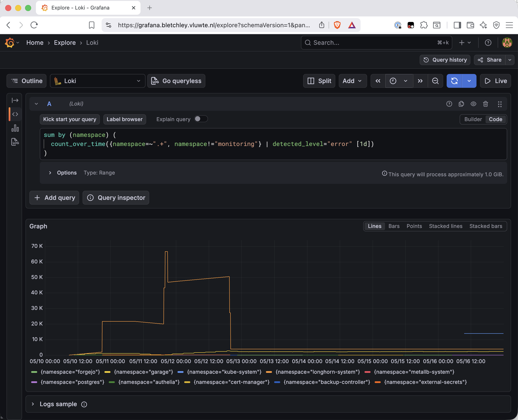
Task: Click into the LogQL query editor
Action: (x=273, y=144)
